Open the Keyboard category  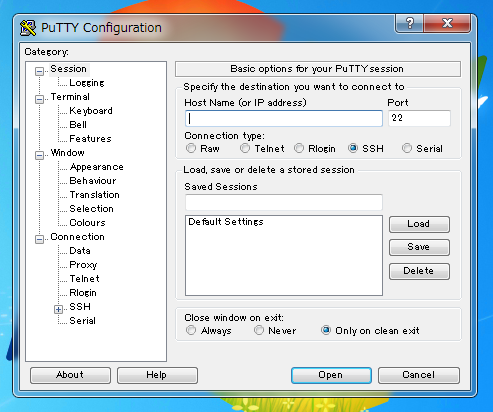pos(91,111)
